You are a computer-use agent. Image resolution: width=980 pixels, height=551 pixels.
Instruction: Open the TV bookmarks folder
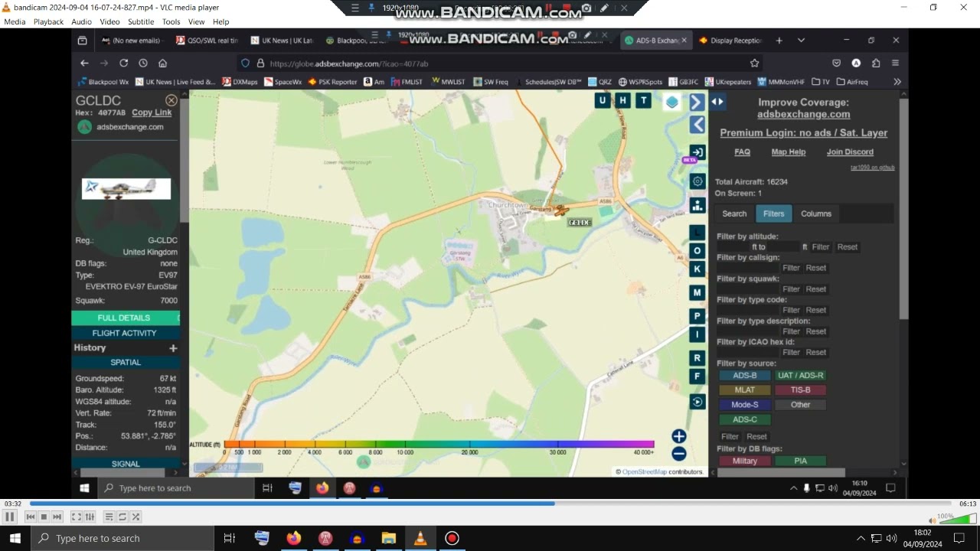[821, 82]
